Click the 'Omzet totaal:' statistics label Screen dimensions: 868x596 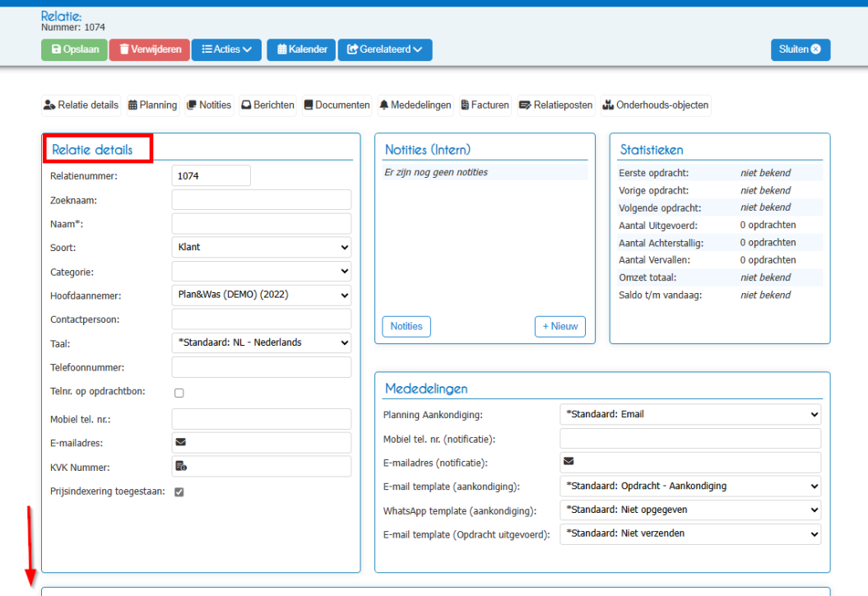click(x=648, y=277)
